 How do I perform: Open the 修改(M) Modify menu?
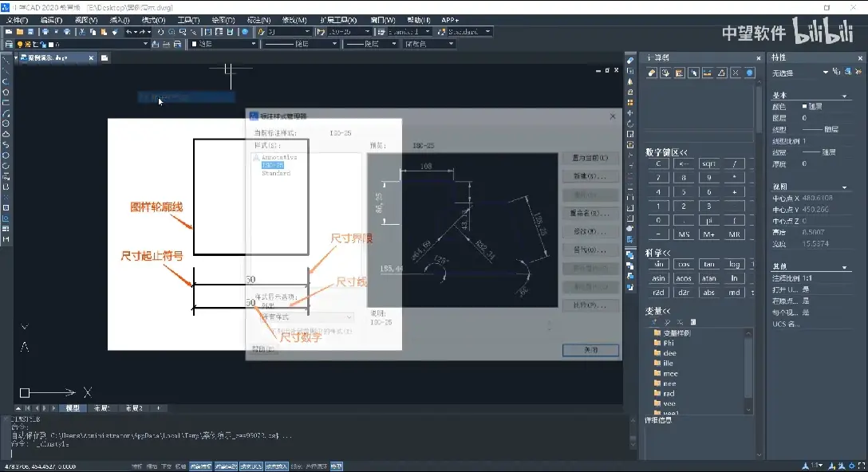tap(294, 20)
